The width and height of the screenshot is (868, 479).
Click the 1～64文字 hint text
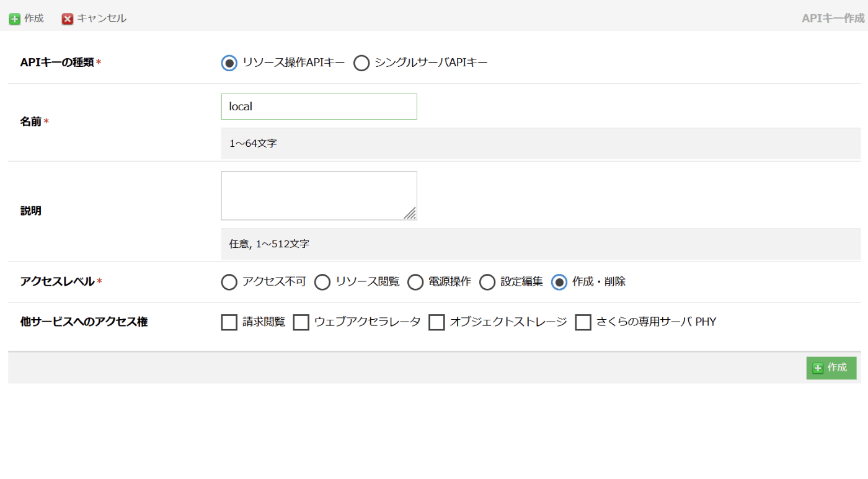(253, 143)
